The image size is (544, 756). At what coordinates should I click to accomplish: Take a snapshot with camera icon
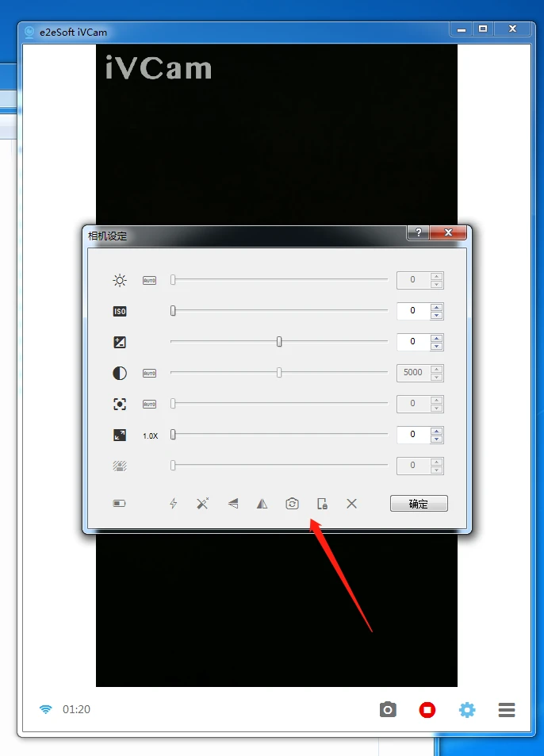[x=388, y=710]
